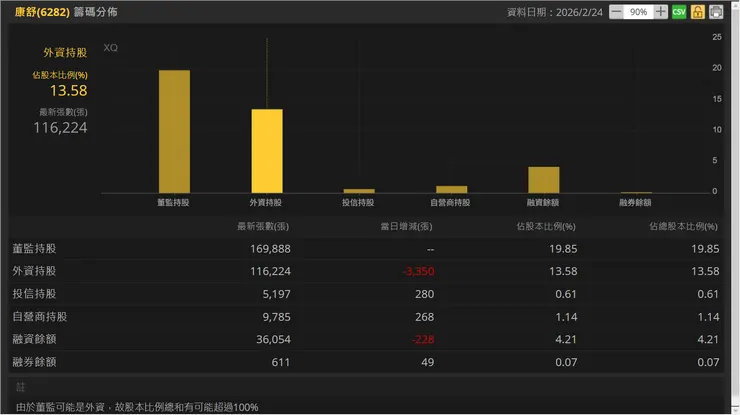Click the 36,054 margin balance value
740x415 pixels.
pyautogui.click(x=274, y=339)
